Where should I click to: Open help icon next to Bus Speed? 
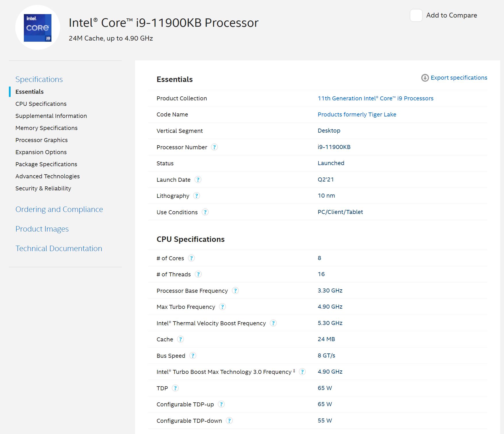click(x=193, y=356)
